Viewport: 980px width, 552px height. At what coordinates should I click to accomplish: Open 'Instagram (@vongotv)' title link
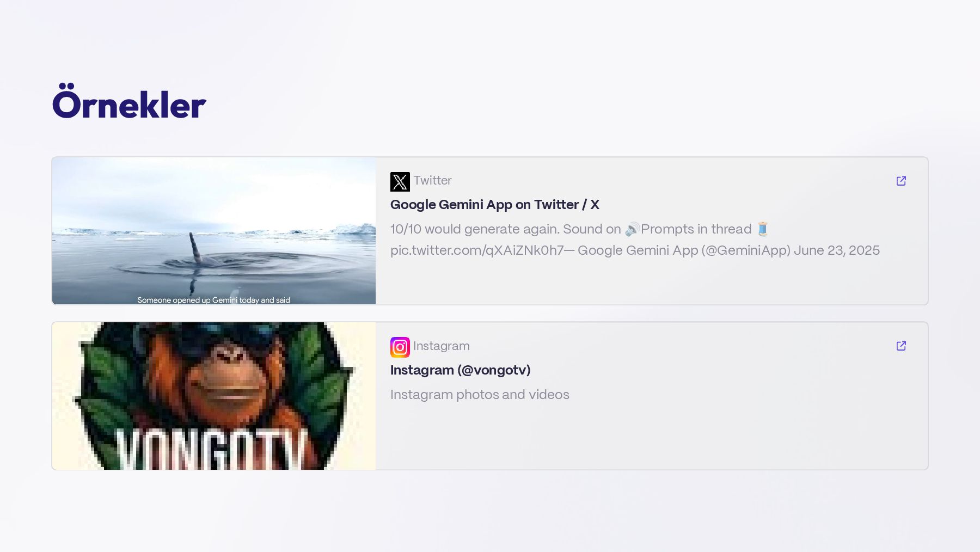click(460, 370)
